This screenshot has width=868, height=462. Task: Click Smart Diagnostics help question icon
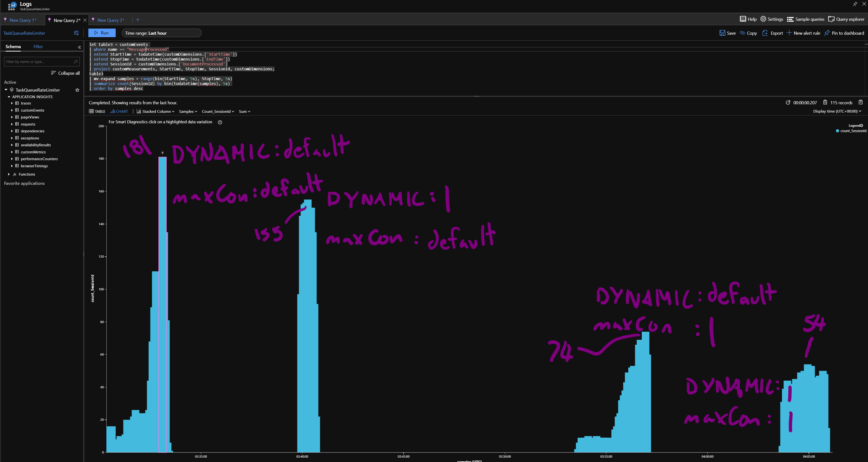pos(220,122)
